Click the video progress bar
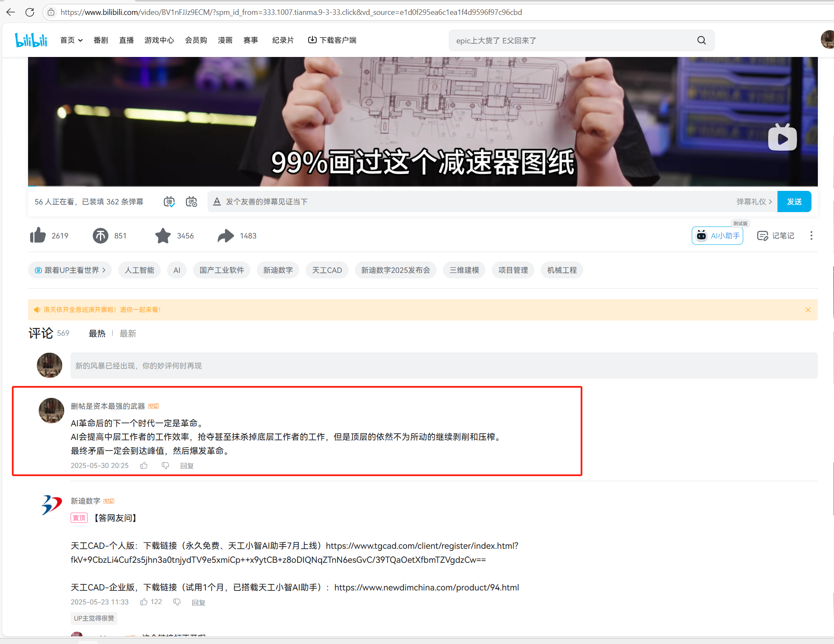This screenshot has height=644, width=834. pos(423,186)
